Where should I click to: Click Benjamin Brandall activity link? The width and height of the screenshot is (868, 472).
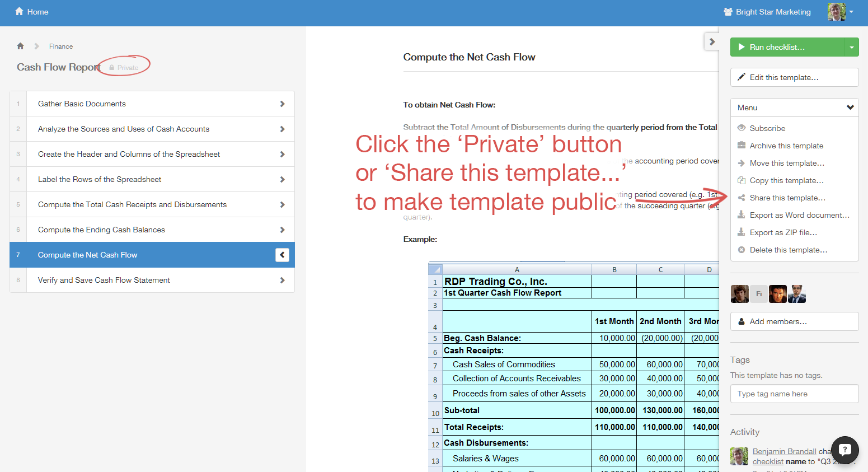tap(784, 451)
